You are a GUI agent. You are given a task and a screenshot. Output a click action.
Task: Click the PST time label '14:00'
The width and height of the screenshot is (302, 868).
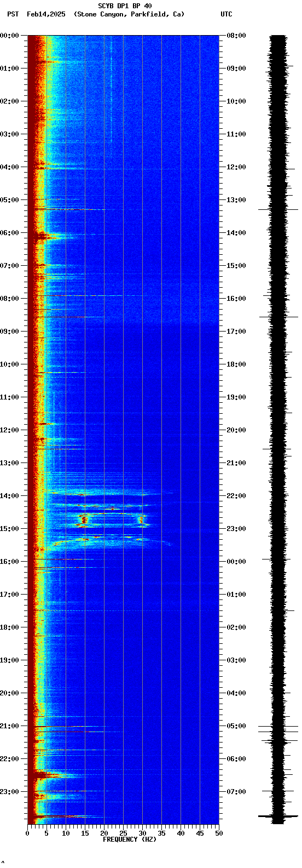tap(10, 496)
